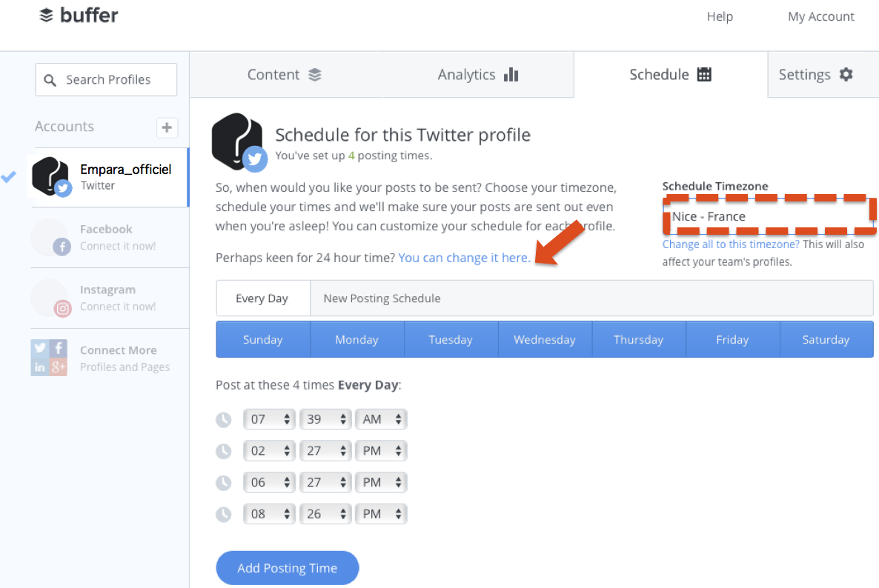Click the Buffer logo icon

(47, 15)
